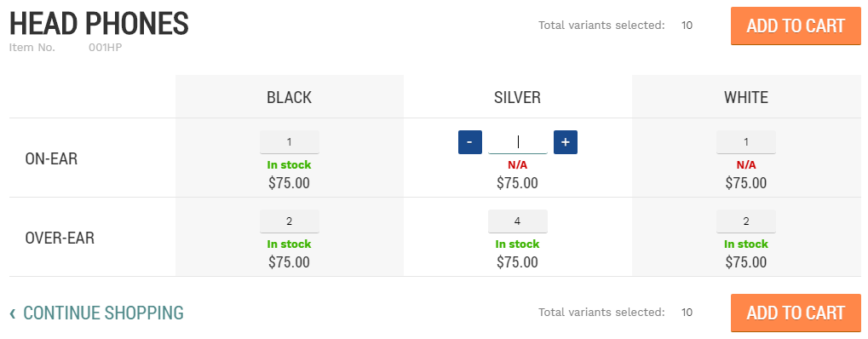868x339 pixels.
Task: Click the Head Phones product title
Action: 99,25
